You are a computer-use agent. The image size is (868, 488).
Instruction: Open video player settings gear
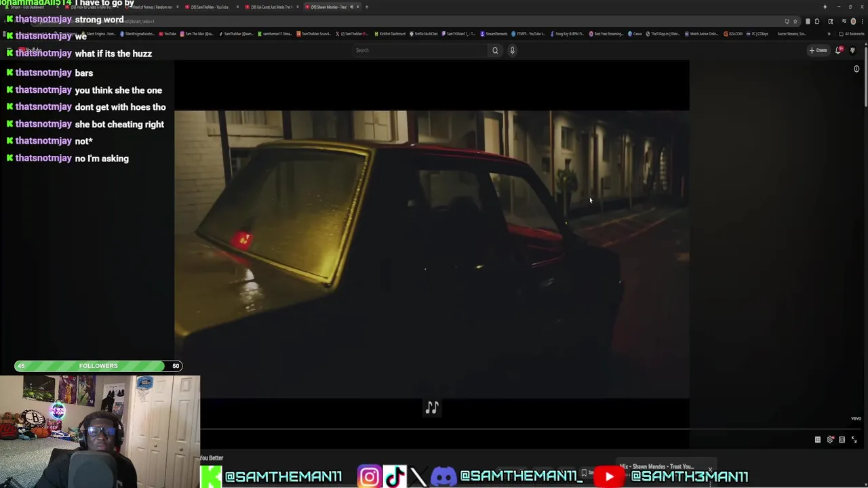(830, 439)
